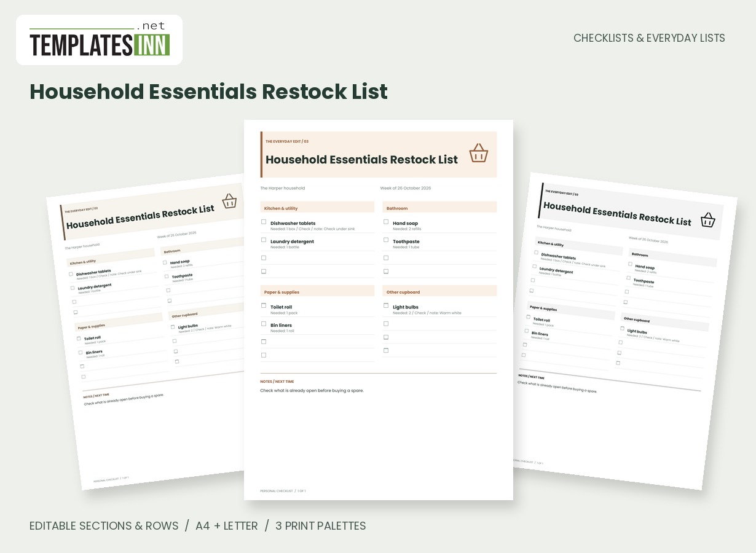This screenshot has width=756, height=553.
Task: Click 'Needed: 1 pack' on center page
Action: (x=284, y=313)
